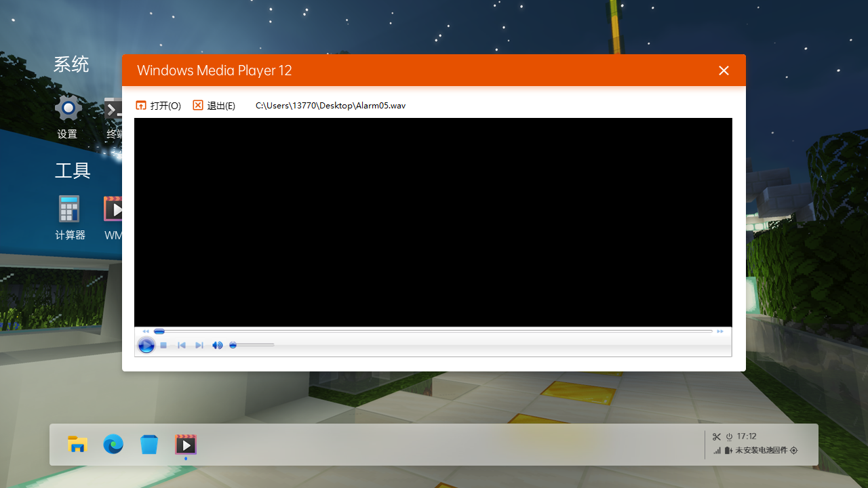Click the 未安装电池固件 status text
The height and width of the screenshot is (488, 868).
point(762,450)
